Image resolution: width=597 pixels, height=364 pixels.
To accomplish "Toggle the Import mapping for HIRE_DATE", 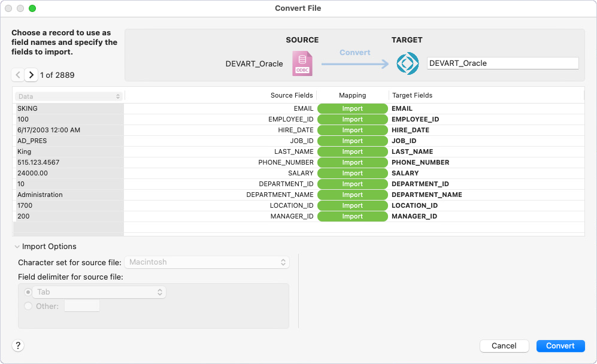I will click(352, 130).
